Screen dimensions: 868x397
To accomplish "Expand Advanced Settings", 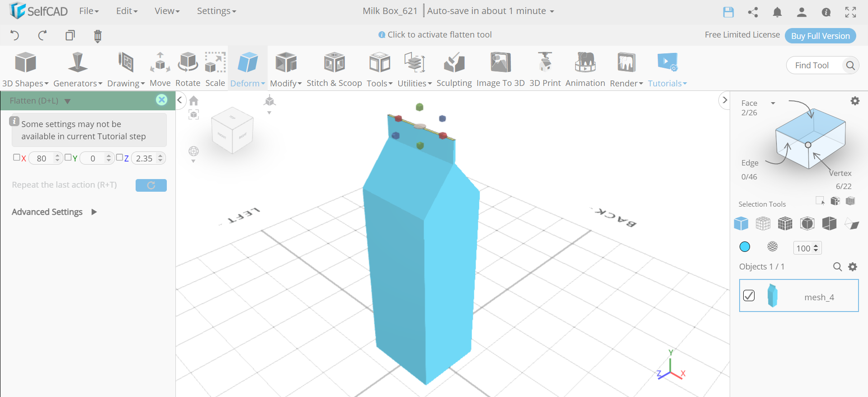I will click(x=54, y=212).
